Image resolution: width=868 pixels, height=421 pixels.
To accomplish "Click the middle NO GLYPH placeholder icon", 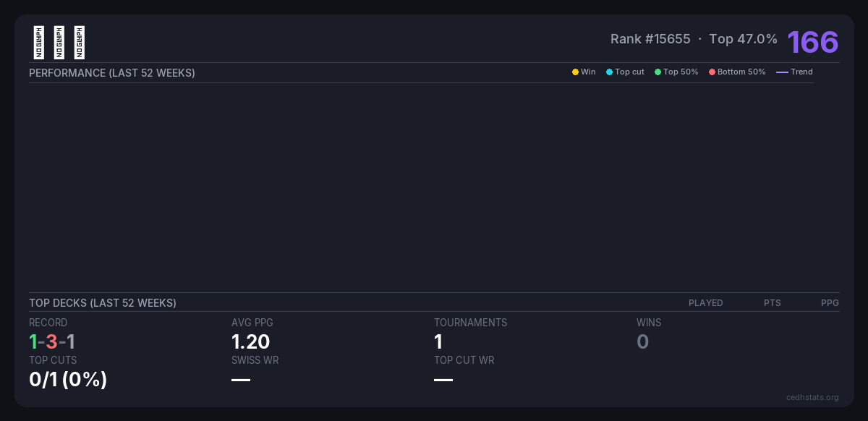I will [x=59, y=43].
